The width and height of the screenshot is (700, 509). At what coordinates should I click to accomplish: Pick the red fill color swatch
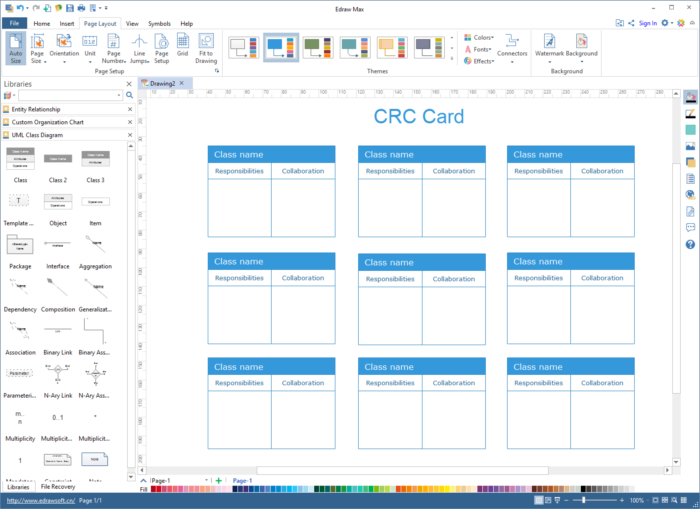[154, 489]
